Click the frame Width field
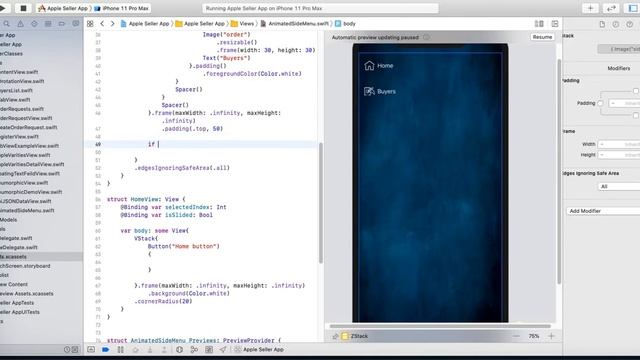The height and width of the screenshot is (360, 640). (619, 144)
